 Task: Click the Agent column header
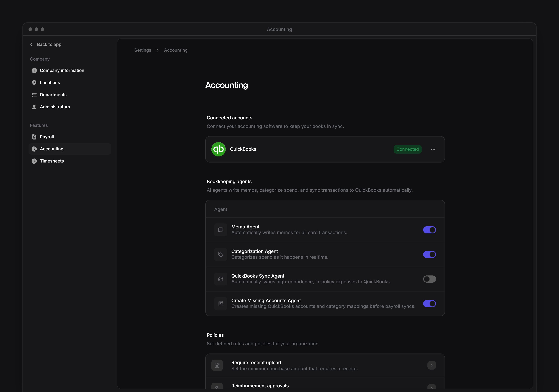(x=220, y=209)
